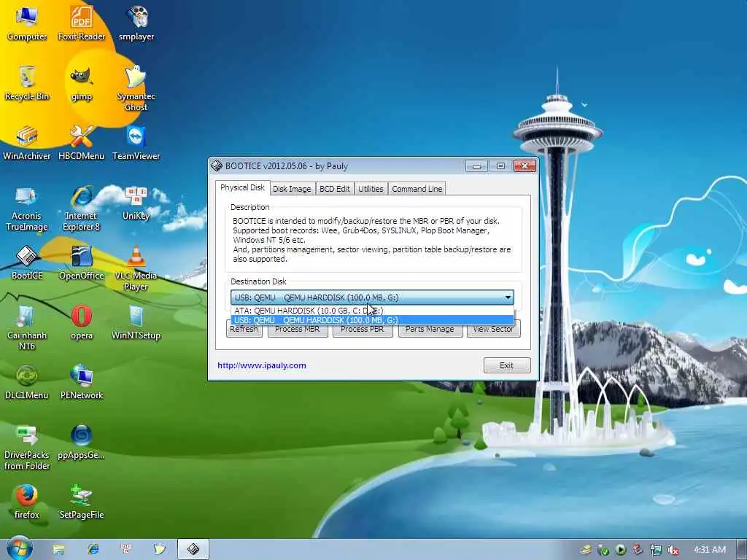Viewport: 747px width, 560px height.
Task: Select DriverPacks from Folder icon
Action: [27, 447]
